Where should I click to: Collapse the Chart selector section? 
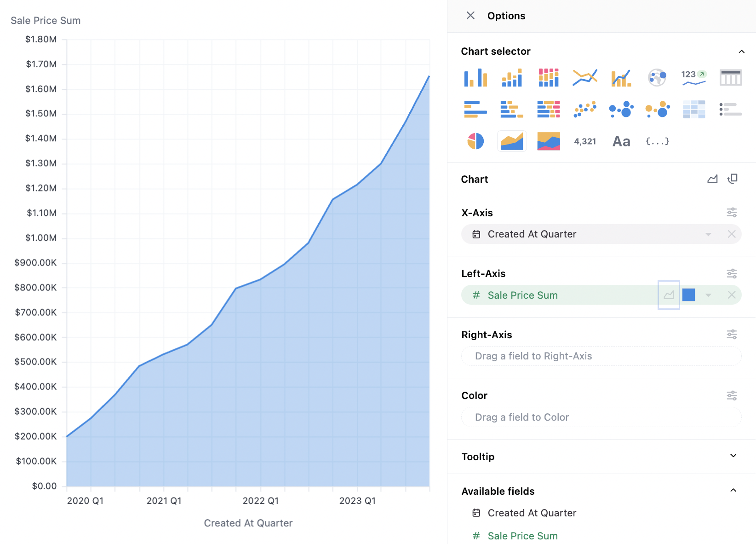point(741,52)
